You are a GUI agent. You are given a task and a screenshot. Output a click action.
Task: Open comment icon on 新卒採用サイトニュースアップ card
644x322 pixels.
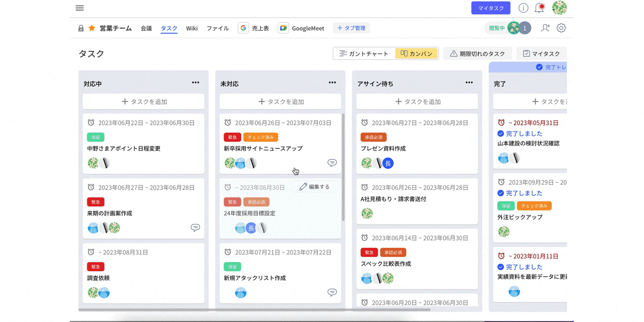pyautogui.click(x=332, y=163)
